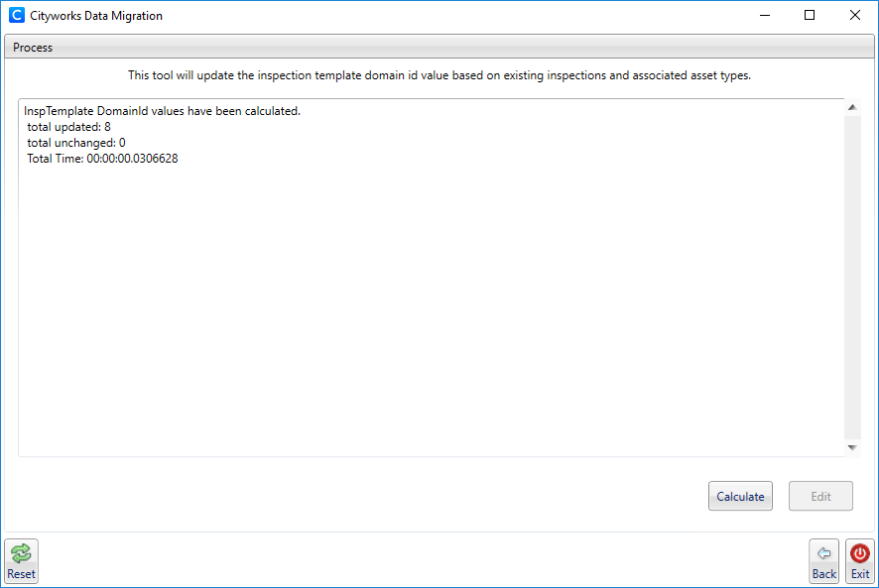This screenshot has width=879, height=588.
Task: Click the scrollbar up arrow
Action: tap(852, 105)
